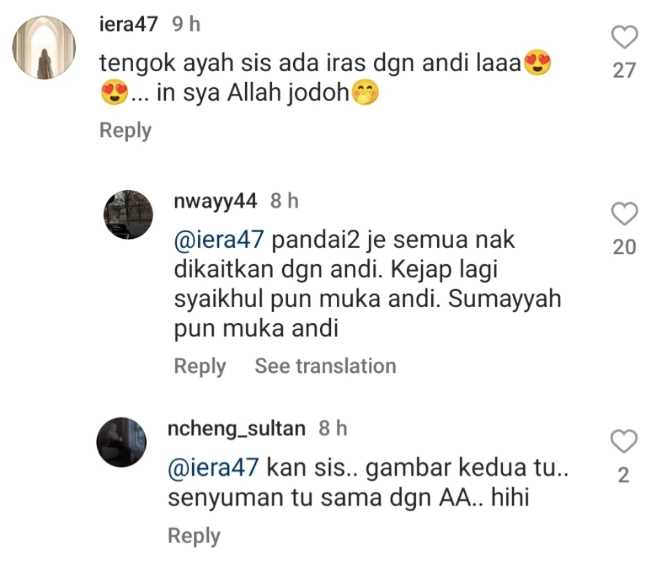
Task: Reply to nwayy44's comment
Action: point(200,366)
